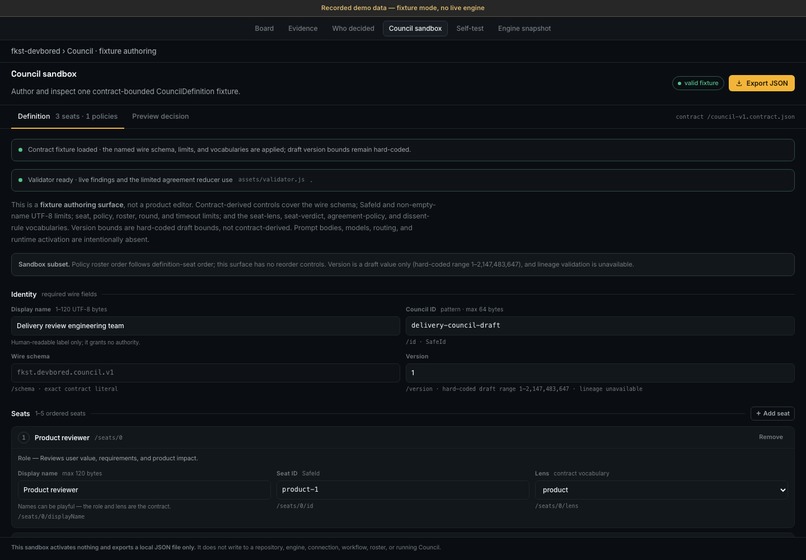Click the seat number 1 badge

(24, 438)
